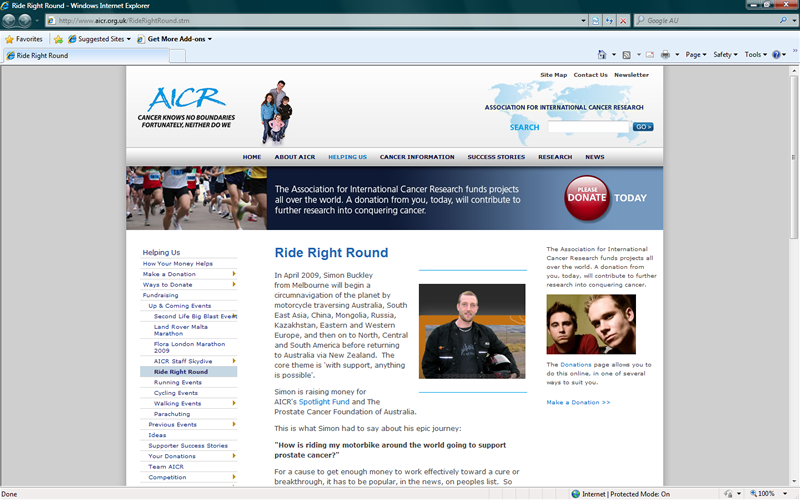Select the Ride Right Round browser tab
The height and width of the screenshot is (500, 800).
coord(87,56)
